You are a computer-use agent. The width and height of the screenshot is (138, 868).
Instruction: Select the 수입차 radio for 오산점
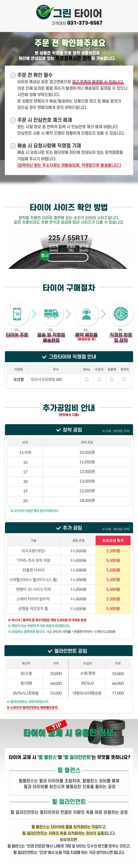point(99,379)
